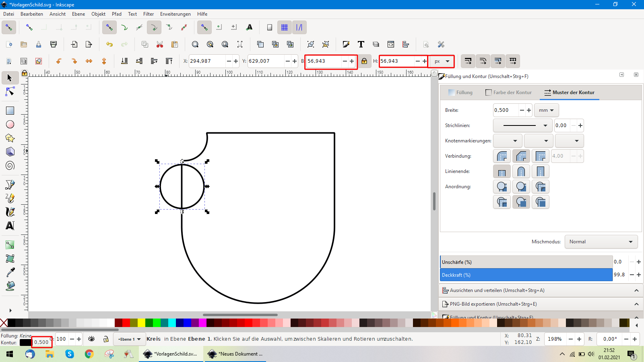Viewport: 644px width, 362px height.
Task: Select the Ellipse/Circle tool
Action: pyautogui.click(x=10, y=125)
